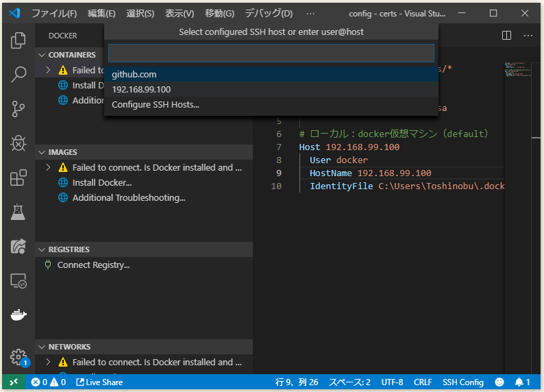Click the DOCKER panel title
Screen dimensions: 544x392
[63, 36]
